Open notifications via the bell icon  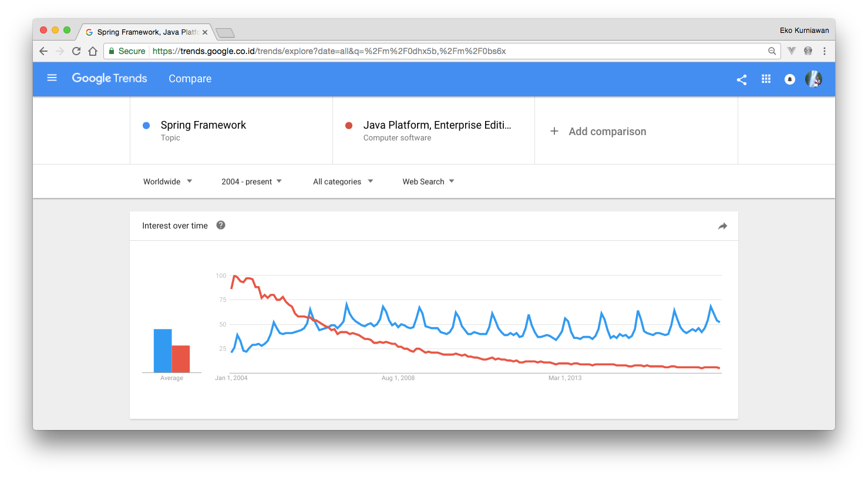789,79
